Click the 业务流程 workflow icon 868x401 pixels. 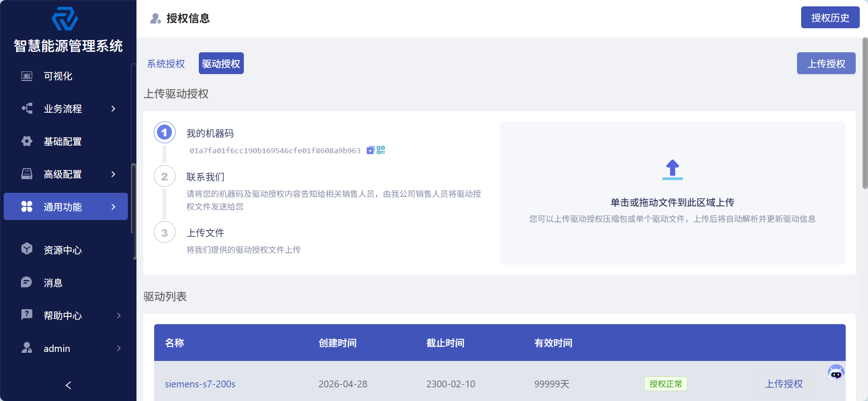[27, 109]
